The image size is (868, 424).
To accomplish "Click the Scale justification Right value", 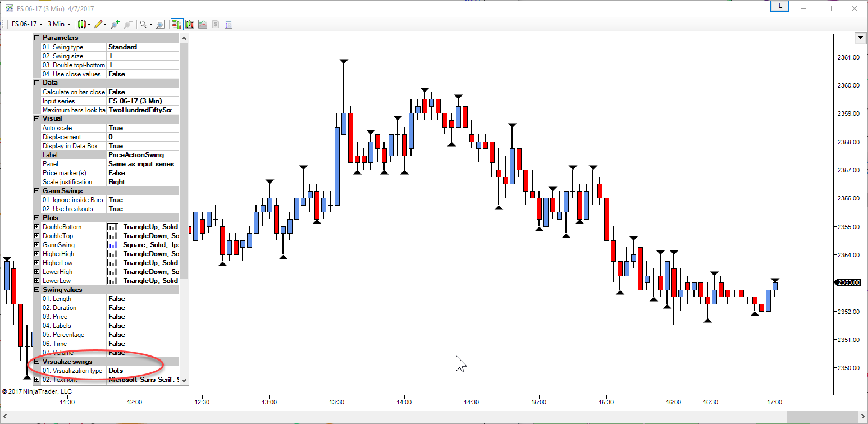I will [143, 182].
